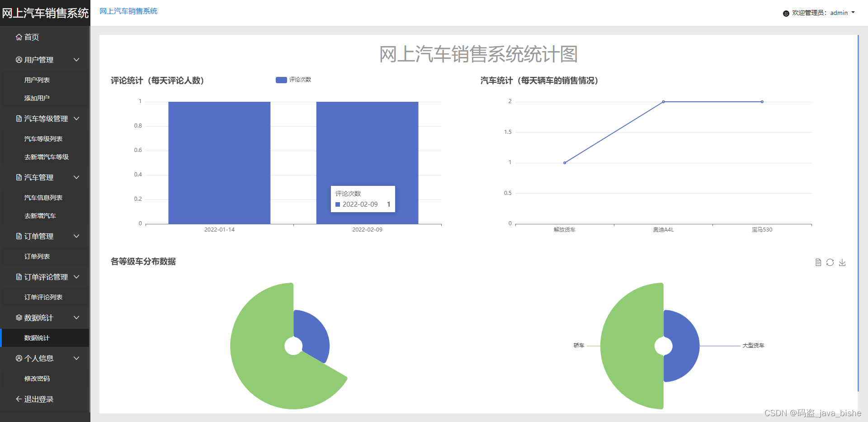This screenshot has height=422, width=868.
Task: Click the 轿车 pie label
Action: click(579, 346)
